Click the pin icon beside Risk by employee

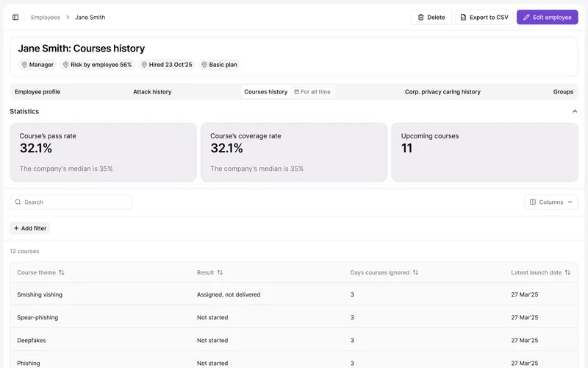[65, 65]
